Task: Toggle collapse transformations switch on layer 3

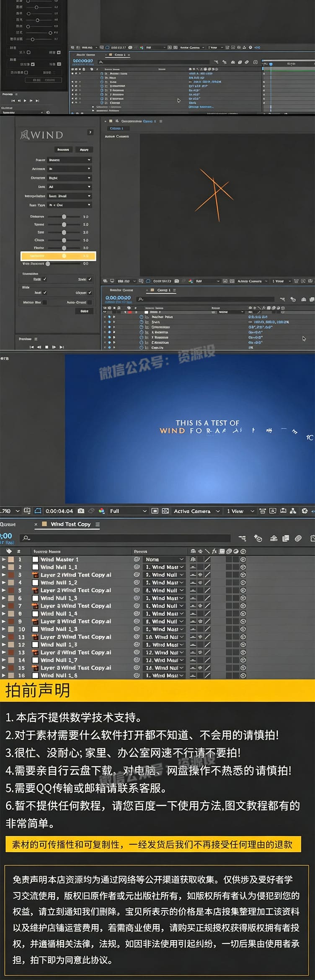Action: 200,575
